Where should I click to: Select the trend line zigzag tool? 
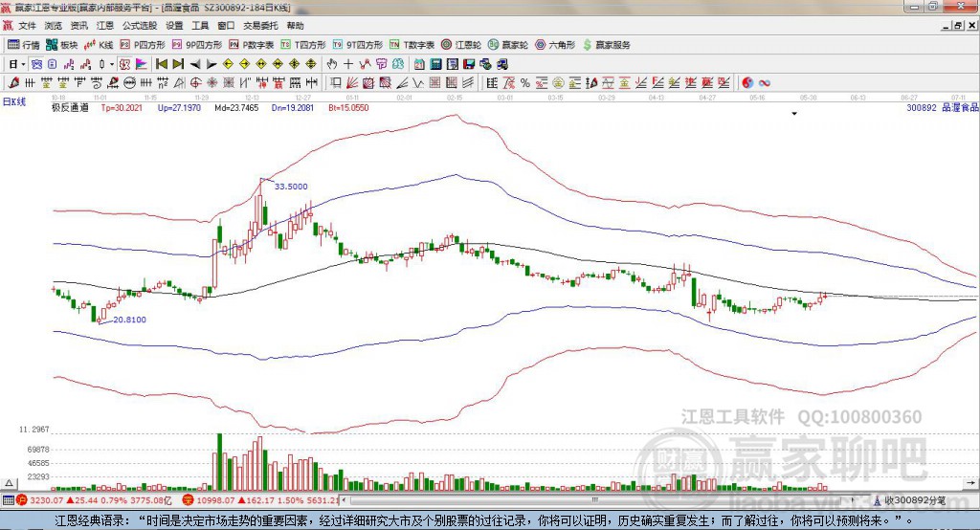pos(418,82)
